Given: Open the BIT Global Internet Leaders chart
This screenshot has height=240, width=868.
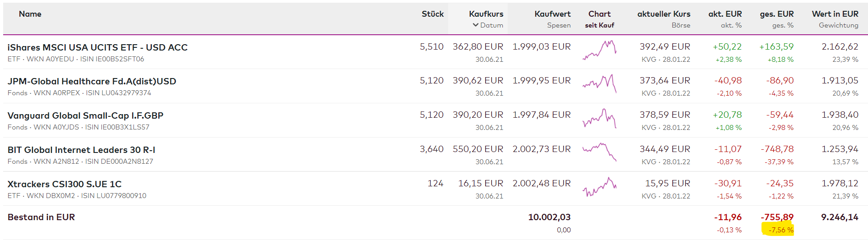Looking at the screenshot, I should (x=599, y=152).
